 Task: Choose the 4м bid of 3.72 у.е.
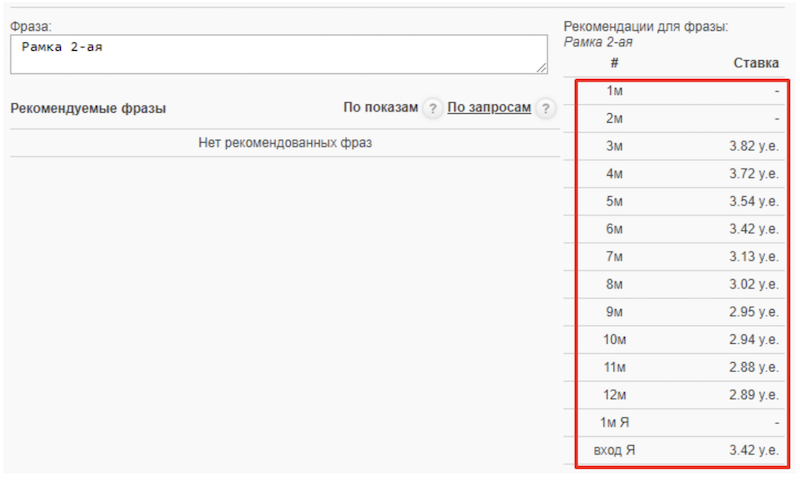pyautogui.click(x=753, y=174)
